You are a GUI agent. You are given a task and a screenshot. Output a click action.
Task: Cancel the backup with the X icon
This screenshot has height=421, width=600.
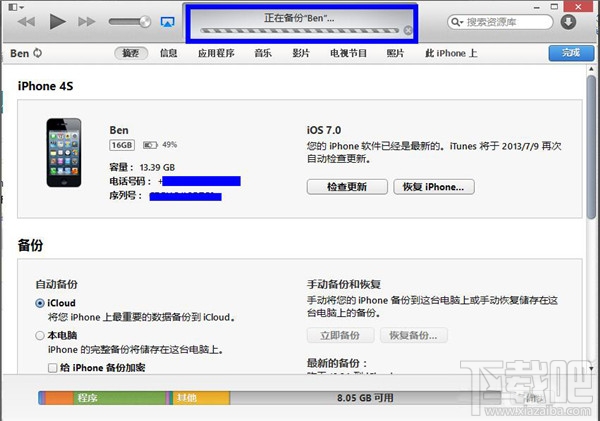[408, 31]
